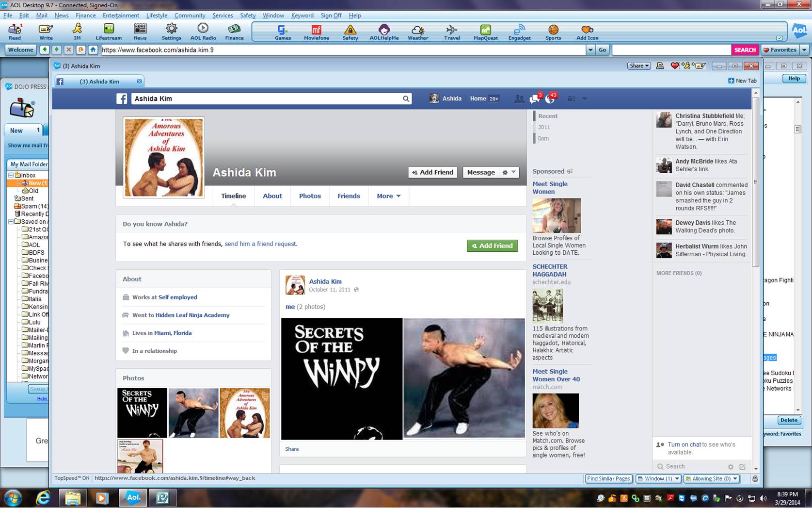Image resolution: width=812 pixels, height=508 pixels.
Task: Click in the URL address field
Action: [x=343, y=49]
